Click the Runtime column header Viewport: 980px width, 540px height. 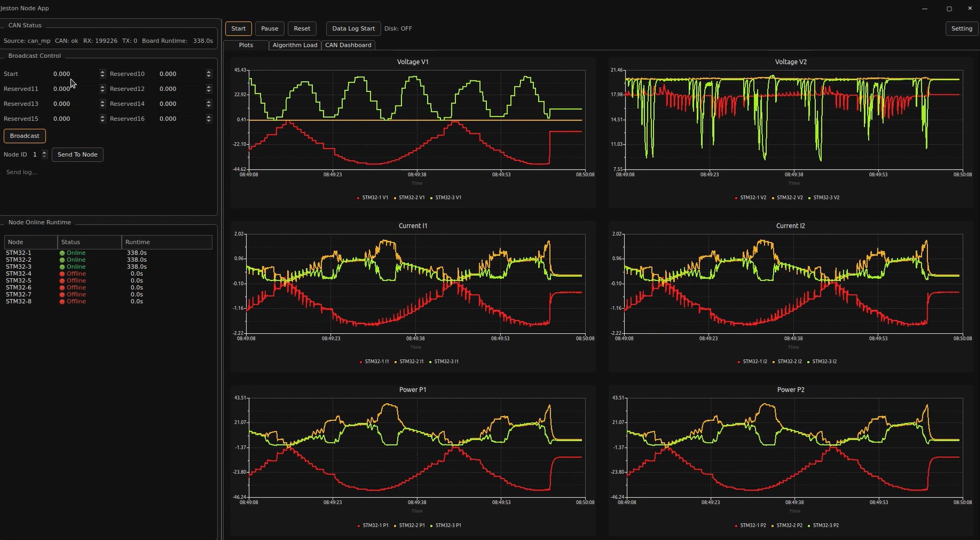(x=167, y=242)
